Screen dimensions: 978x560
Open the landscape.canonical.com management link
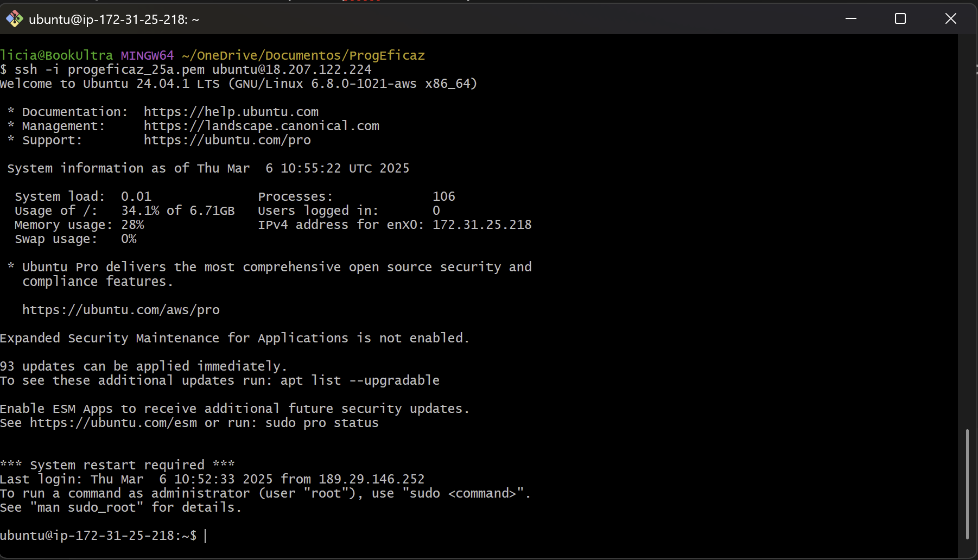pyautogui.click(x=261, y=126)
